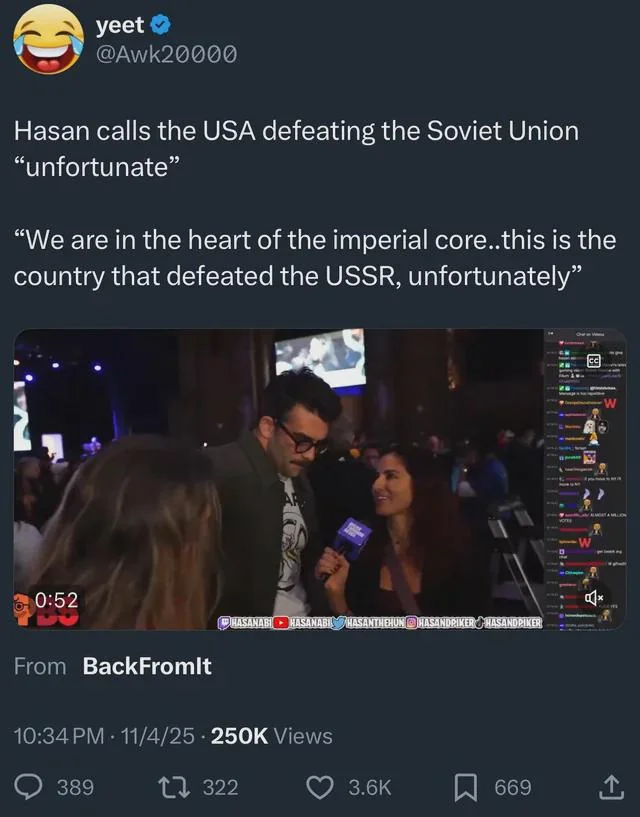Tap the share upload icon
Viewport: 640px width, 817px height.
[x=611, y=787]
